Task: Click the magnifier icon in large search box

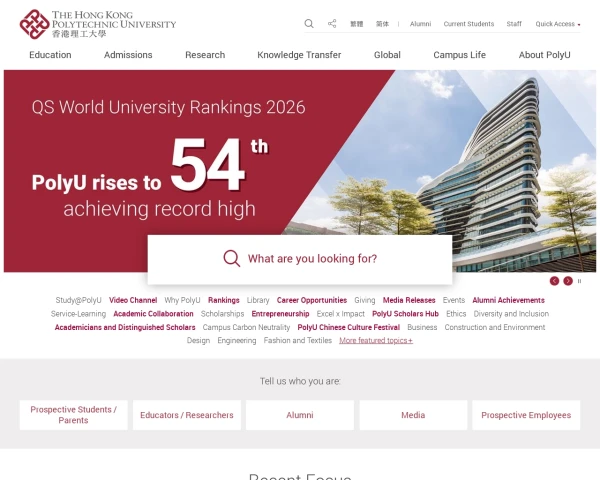Action: [232, 259]
